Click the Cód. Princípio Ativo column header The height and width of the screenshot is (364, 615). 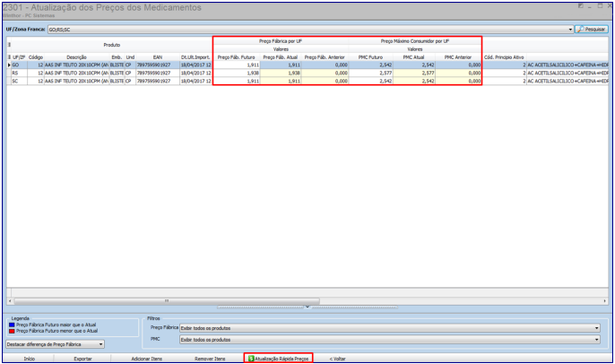click(504, 57)
